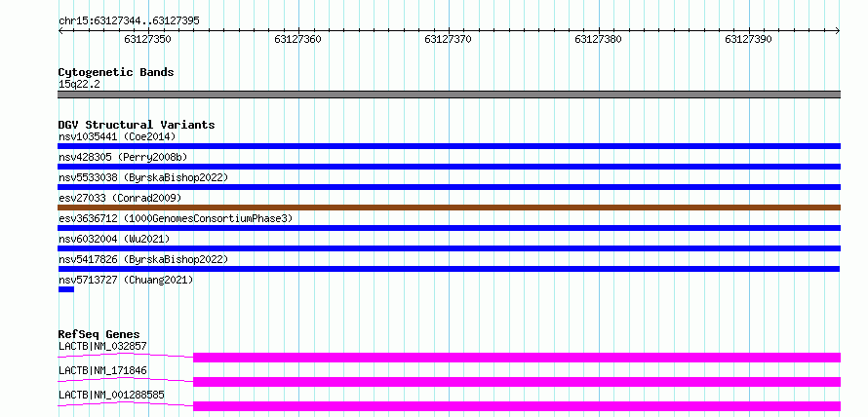This screenshot has width=868, height=417.
Task: Open transcript label LACTB|NM_001288585
Action: pyautogui.click(x=111, y=395)
